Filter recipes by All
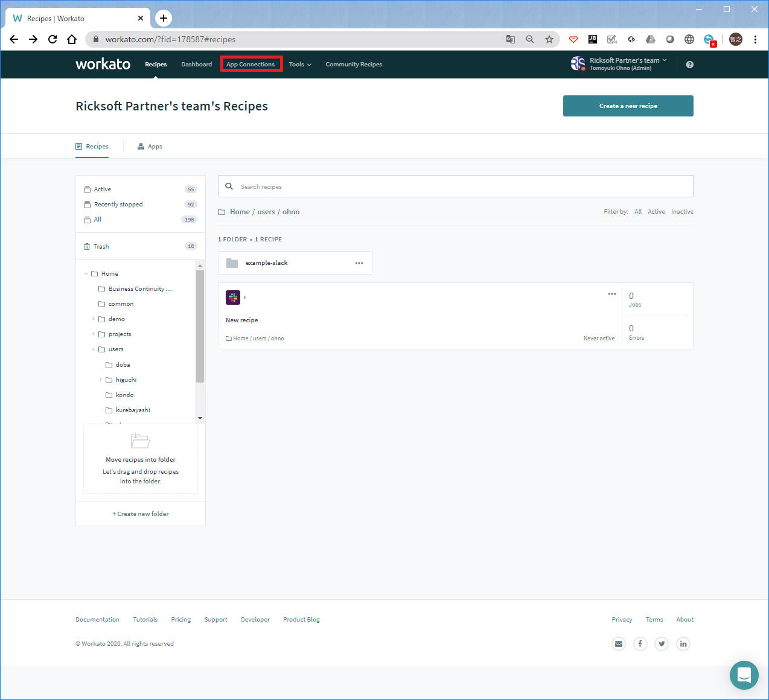769x700 pixels. (x=638, y=212)
